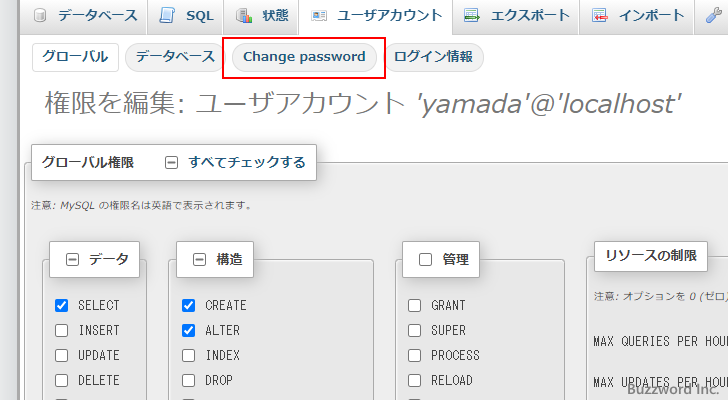
Task: Toggle the 構造 group checkbox
Action: click(x=199, y=259)
